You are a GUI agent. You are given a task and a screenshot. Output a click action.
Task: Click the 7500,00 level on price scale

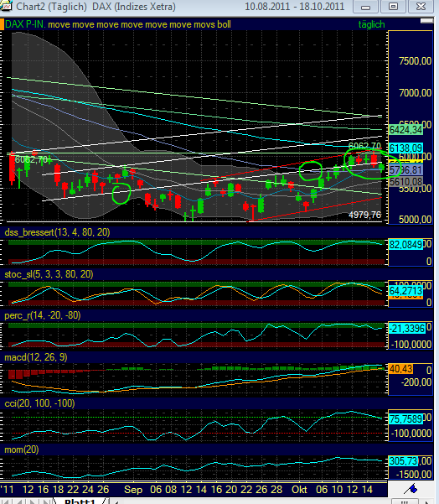(x=415, y=61)
